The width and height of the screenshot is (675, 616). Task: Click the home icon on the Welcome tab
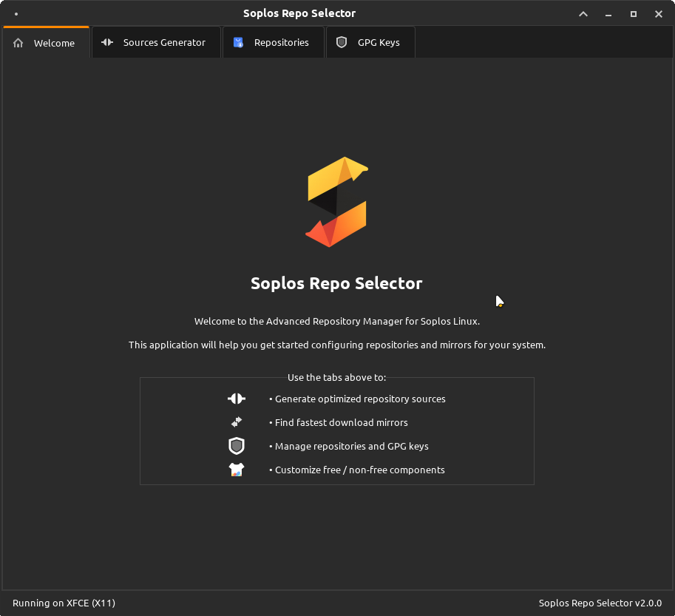pos(18,43)
